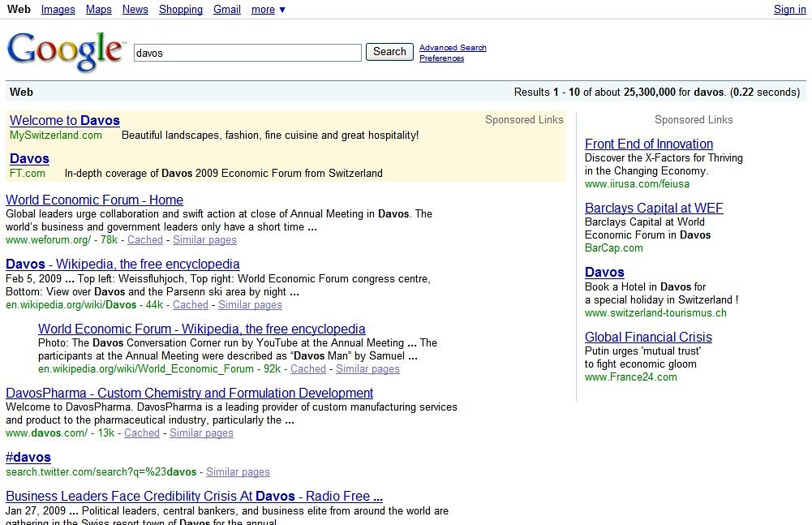Click the 'www.iirusa.com/feiusa' ad URL text
Viewport: 812px width, 525px height.
(637, 184)
